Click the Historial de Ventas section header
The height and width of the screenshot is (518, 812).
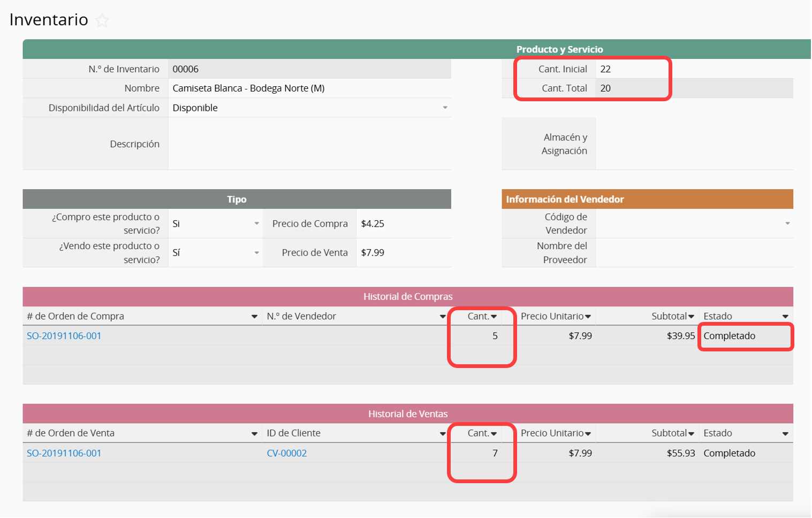(x=407, y=414)
